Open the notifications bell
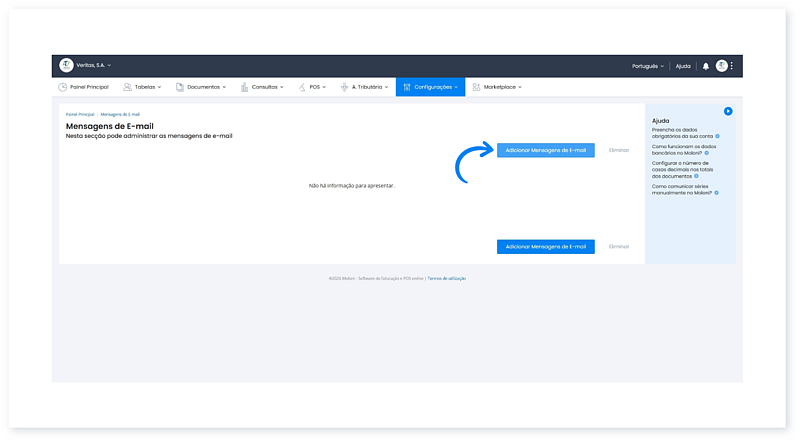Image resolution: width=800 pixels, height=442 pixels. click(705, 66)
